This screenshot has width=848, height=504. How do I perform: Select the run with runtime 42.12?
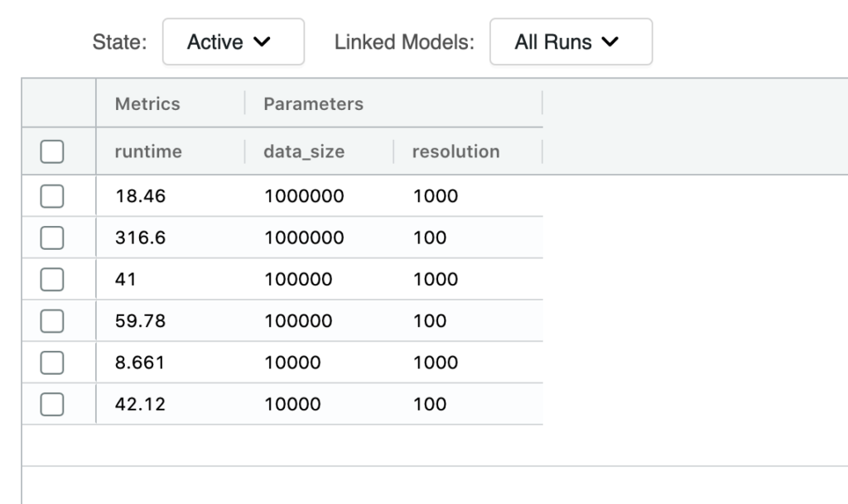click(52, 404)
